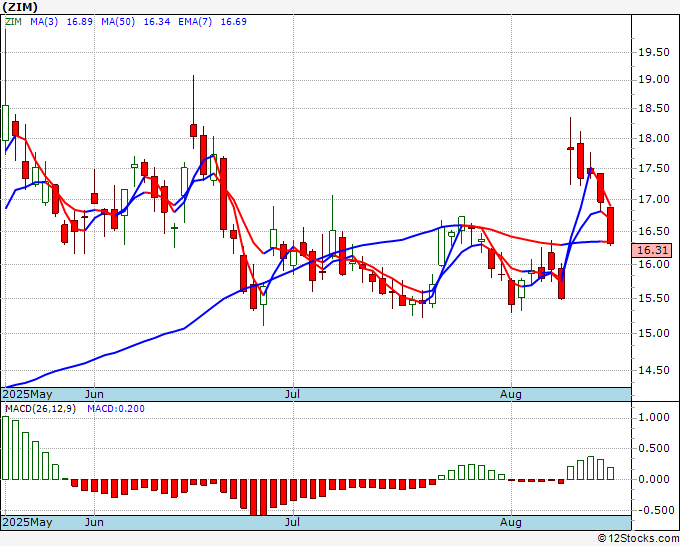Click the MA(50) value 16.34
The width and height of the screenshot is (680, 546).
[x=157, y=21]
